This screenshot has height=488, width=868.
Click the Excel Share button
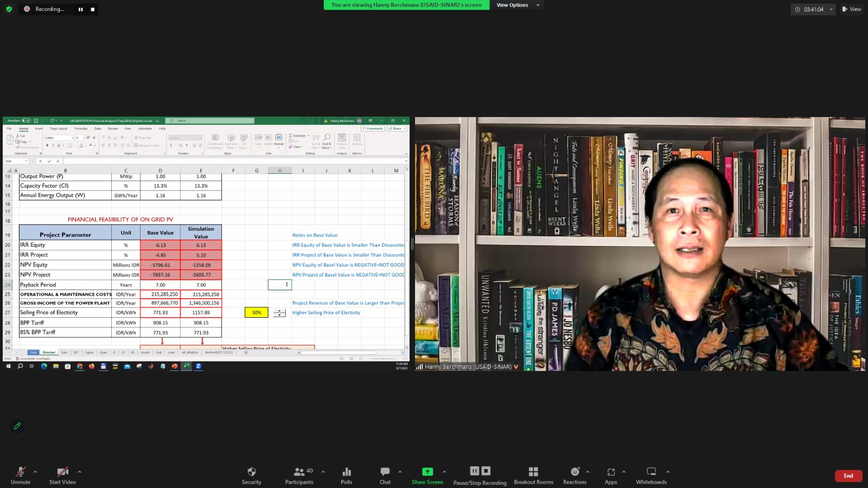[x=397, y=129]
